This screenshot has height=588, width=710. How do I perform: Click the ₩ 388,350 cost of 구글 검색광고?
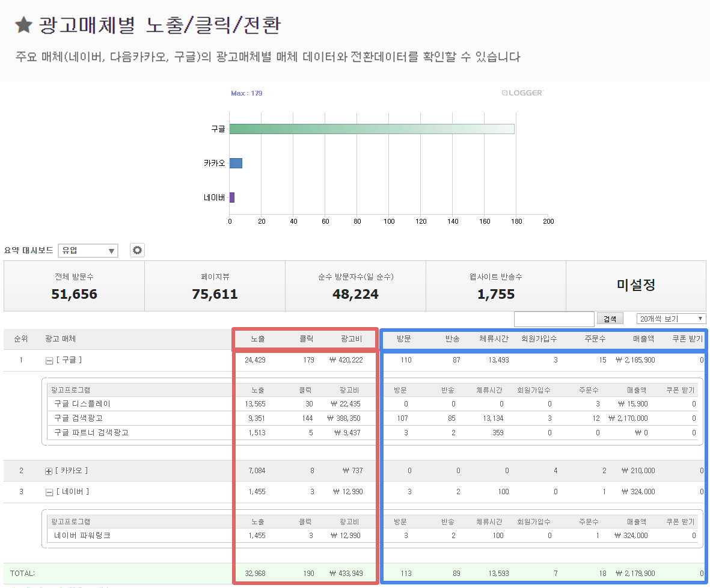pyautogui.click(x=344, y=418)
